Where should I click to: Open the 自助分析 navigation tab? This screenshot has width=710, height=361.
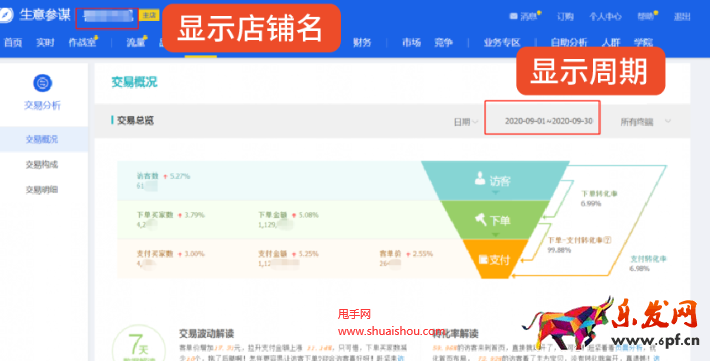[569, 43]
